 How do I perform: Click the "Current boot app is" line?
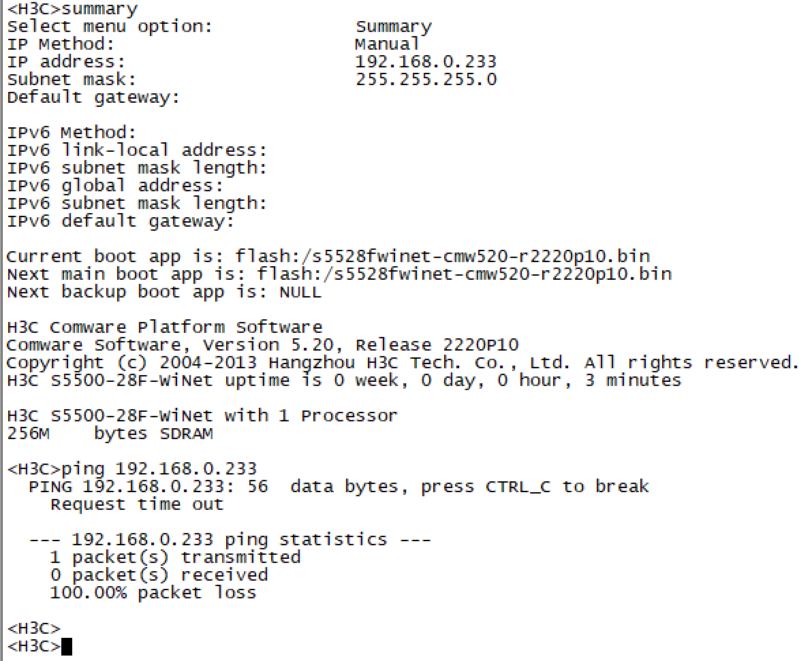coord(328,257)
